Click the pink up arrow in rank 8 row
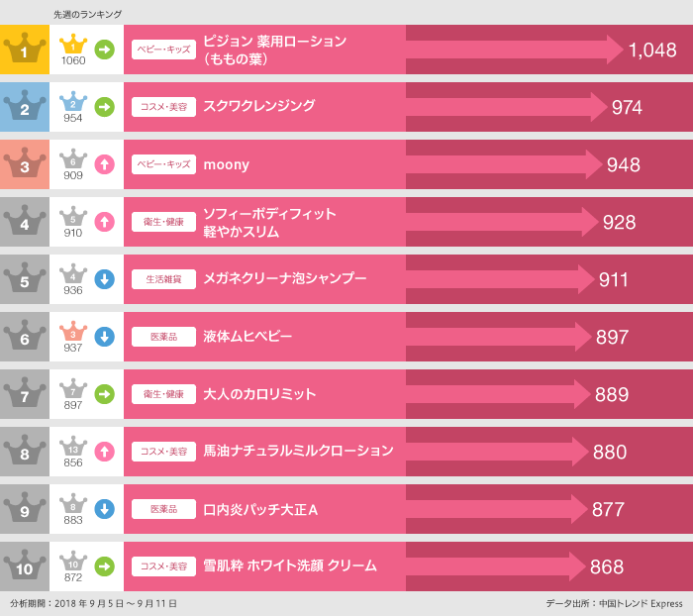Screen dimensions: 693x616 tap(104, 452)
